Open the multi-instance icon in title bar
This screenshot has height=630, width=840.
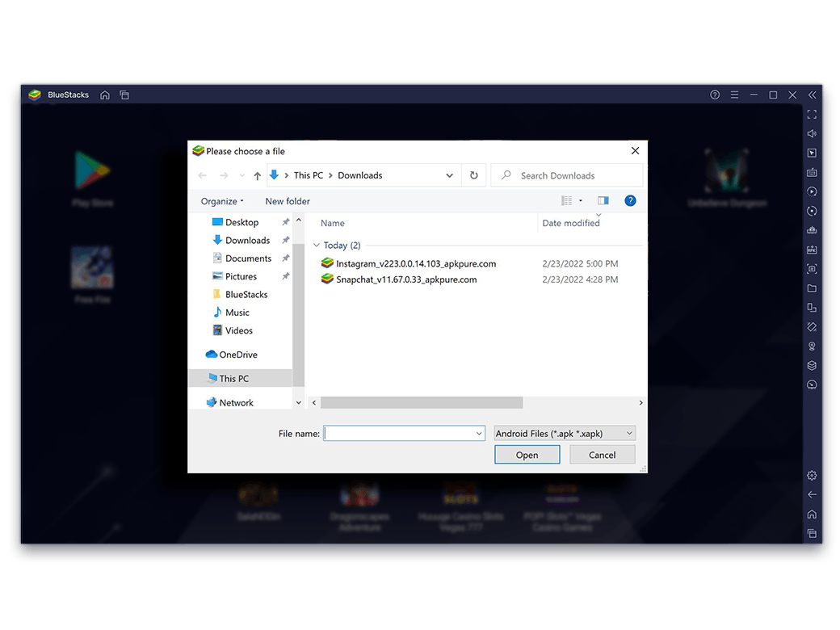click(x=124, y=95)
